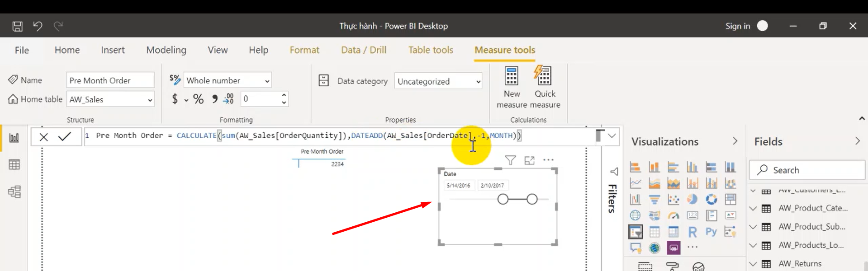Select the Slicer visualization
Screen dimensions: 868x271
click(636, 232)
